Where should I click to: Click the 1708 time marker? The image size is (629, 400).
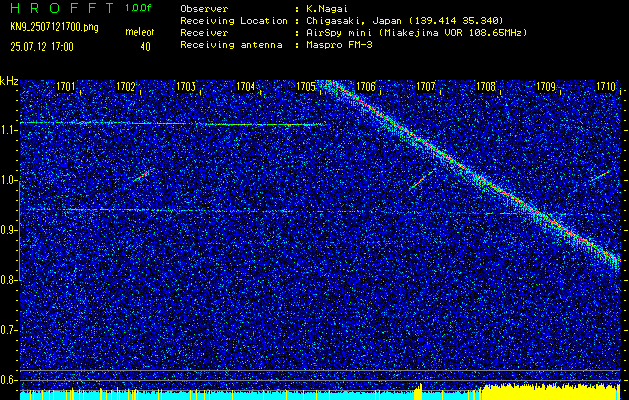(486, 86)
